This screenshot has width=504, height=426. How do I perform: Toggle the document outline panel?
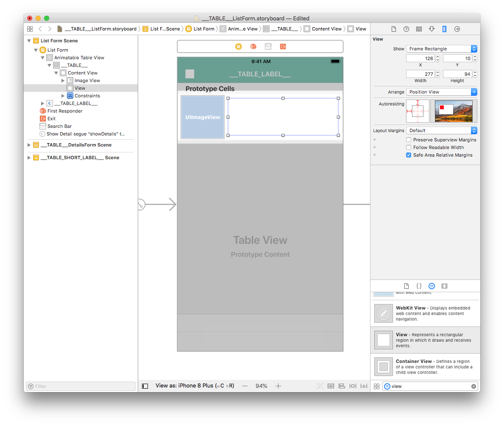(x=145, y=386)
